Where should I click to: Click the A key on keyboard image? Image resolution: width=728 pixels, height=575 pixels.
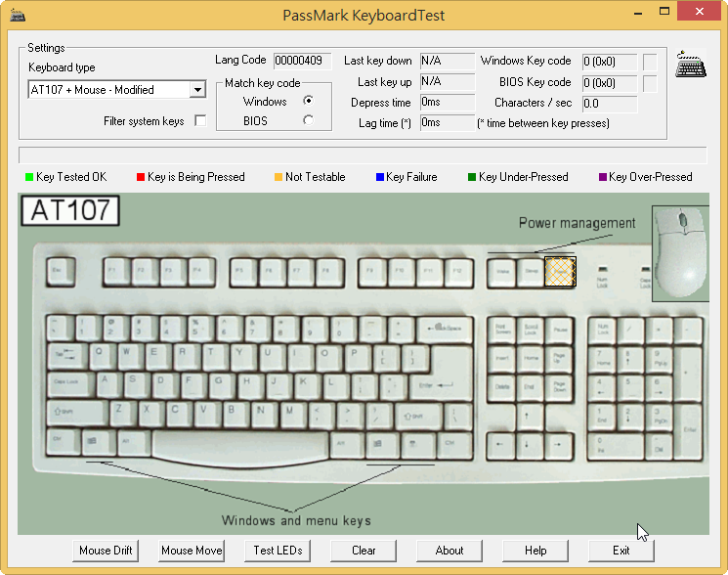109,383
